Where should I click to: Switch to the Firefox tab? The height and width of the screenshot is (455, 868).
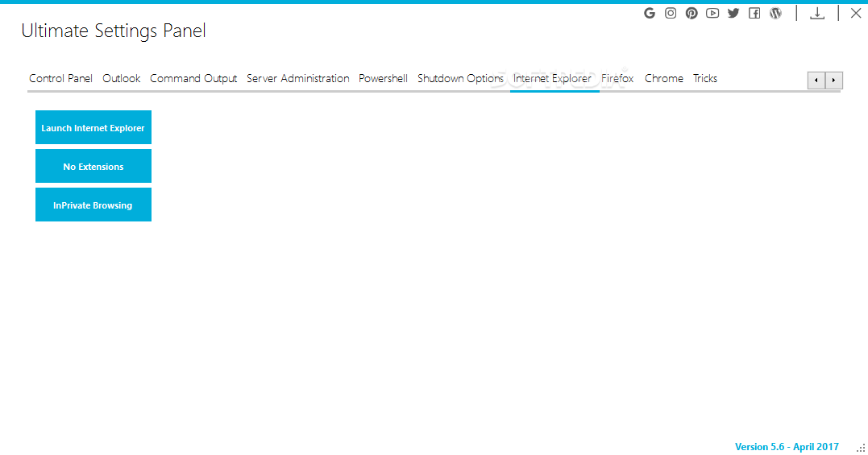point(617,78)
